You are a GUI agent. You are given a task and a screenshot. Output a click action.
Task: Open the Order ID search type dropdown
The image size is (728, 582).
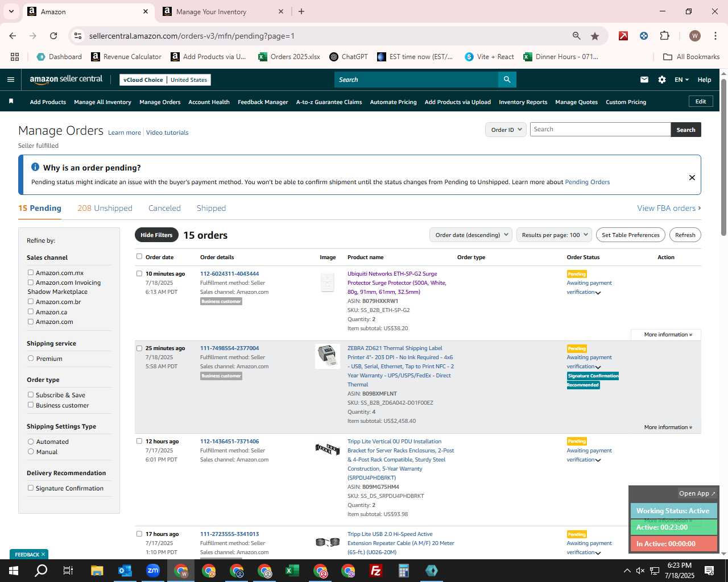click(x=506, y=130)
